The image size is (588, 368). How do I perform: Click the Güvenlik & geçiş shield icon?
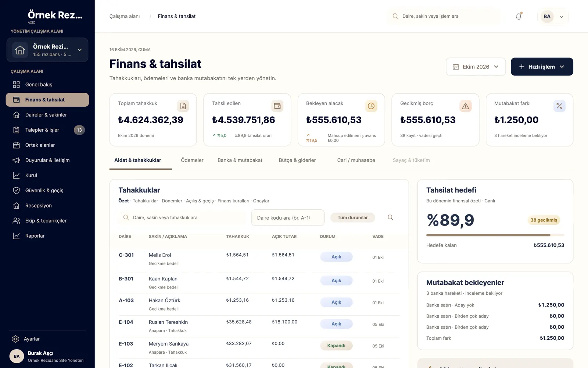pyautogui.click(x=16, y=190)
